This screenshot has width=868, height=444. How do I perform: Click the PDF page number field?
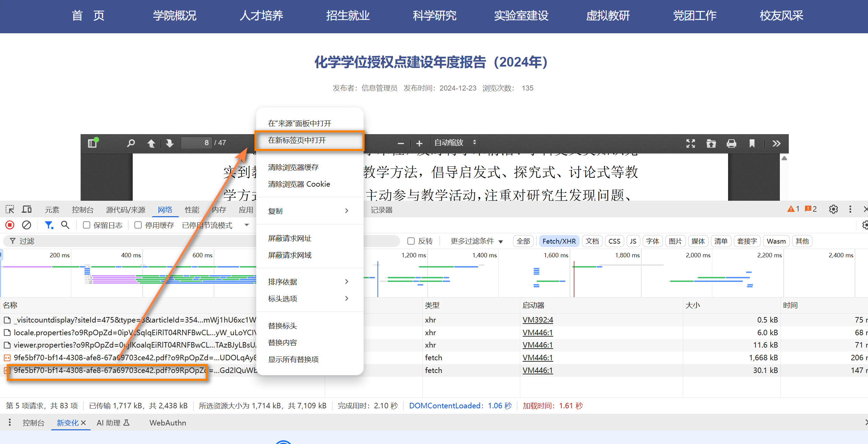click(x=196, y=143)
